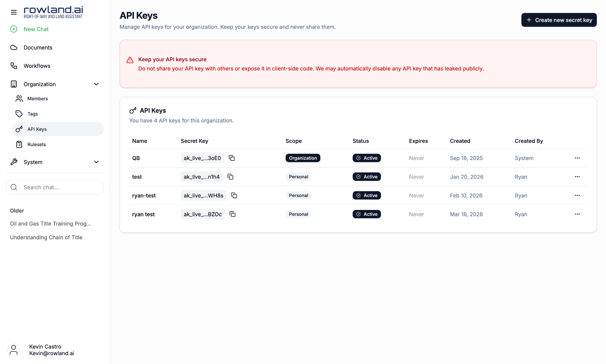Screen dimensions: 606x364
Task: Click the Rulesets clipboard icon
Action: 19,144
